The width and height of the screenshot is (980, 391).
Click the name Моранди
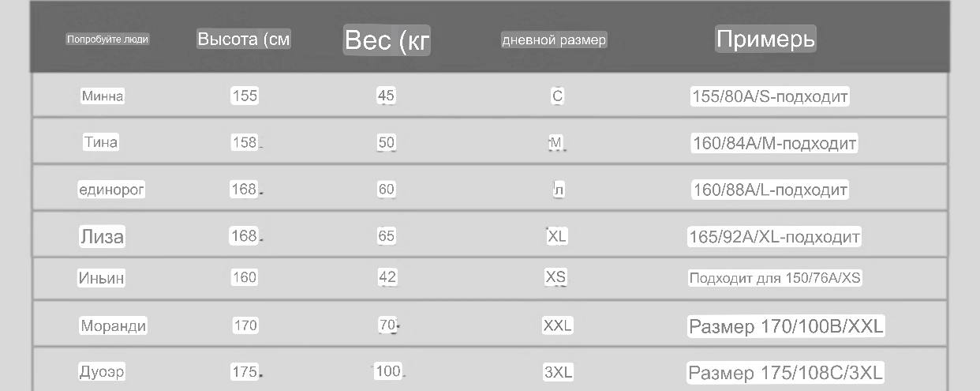click(x=114, y=325)
